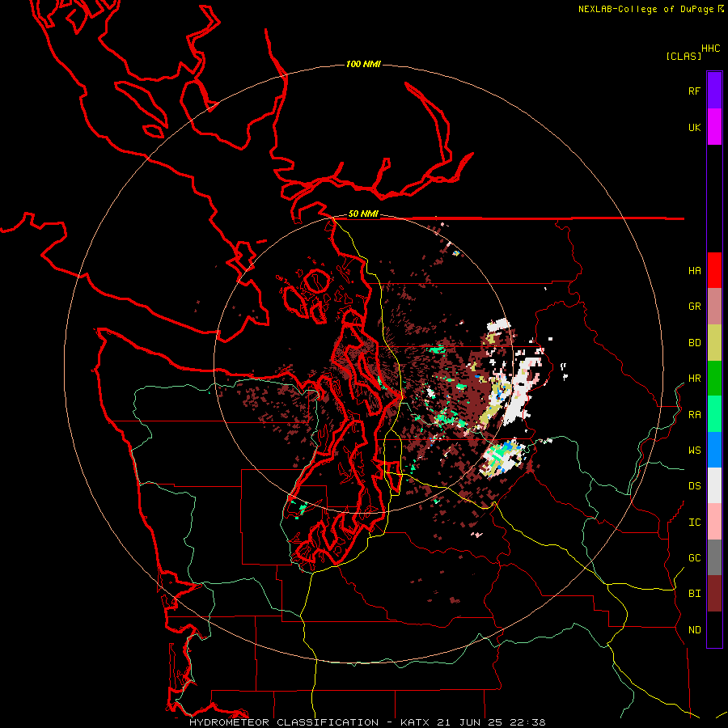The image size is (728, 728).
Task: Click the ND legend label
Action: pos(694,630)
